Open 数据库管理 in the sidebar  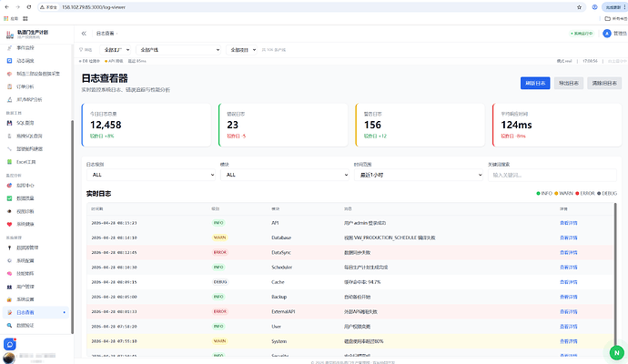27,248
